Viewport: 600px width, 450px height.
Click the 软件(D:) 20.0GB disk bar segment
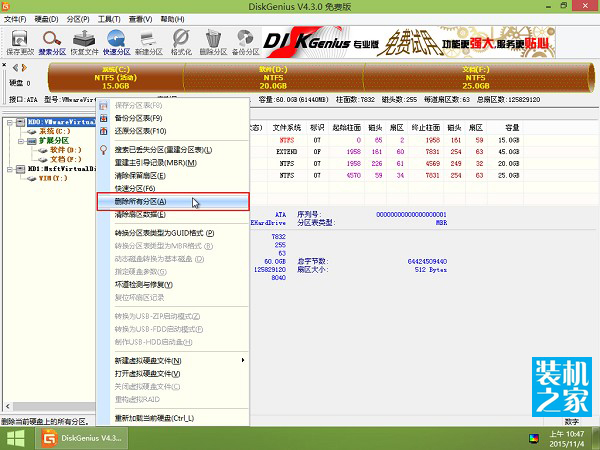click(273, 78)
